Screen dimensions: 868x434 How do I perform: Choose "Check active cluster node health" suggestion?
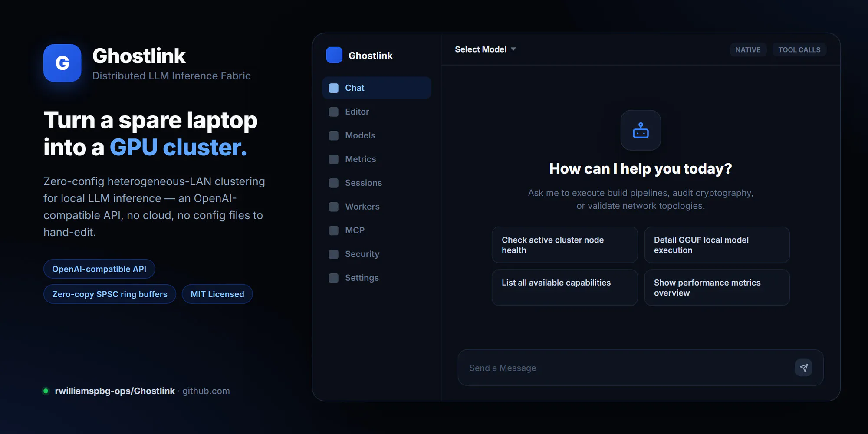click(565, 245)
